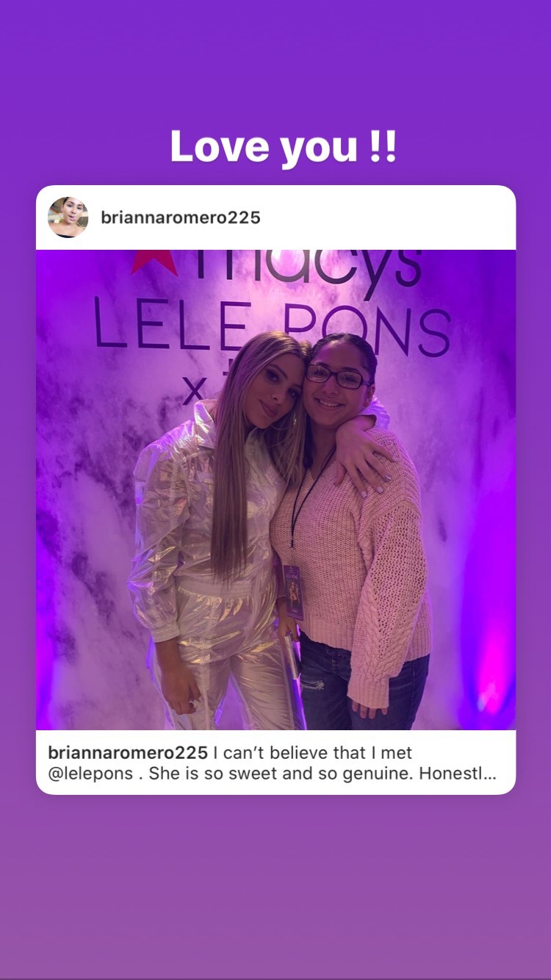Screen dimensions: 551x980
Task: Open briannaromero225 username in post header
Action: pos(181,217)
